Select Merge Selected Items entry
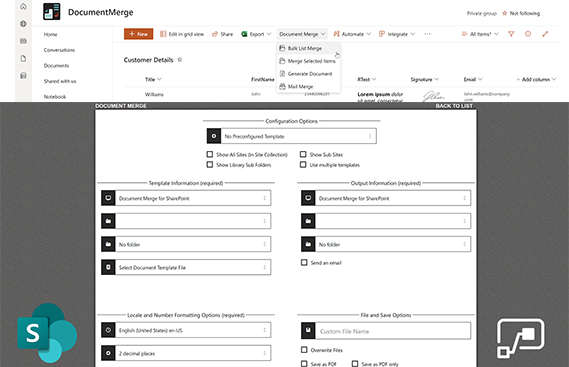Image resolution: width=569 pixels, height=367 pixels. 309,61
